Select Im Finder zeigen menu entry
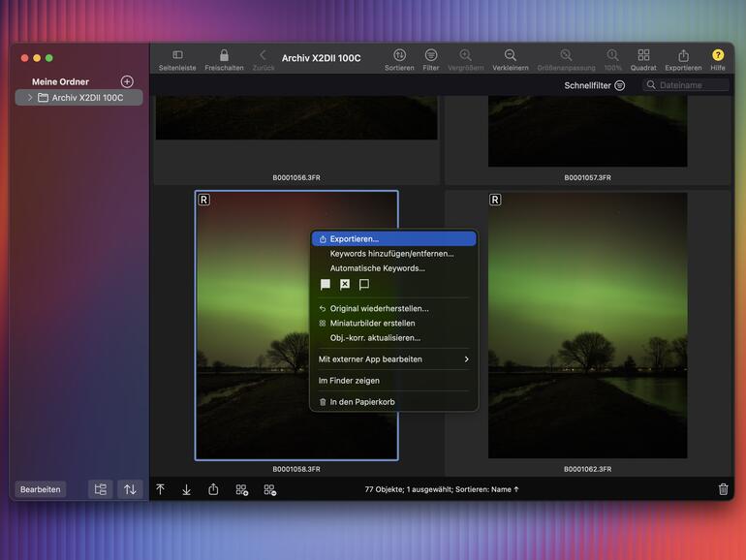Screen dimensions: 746x560 394,381
